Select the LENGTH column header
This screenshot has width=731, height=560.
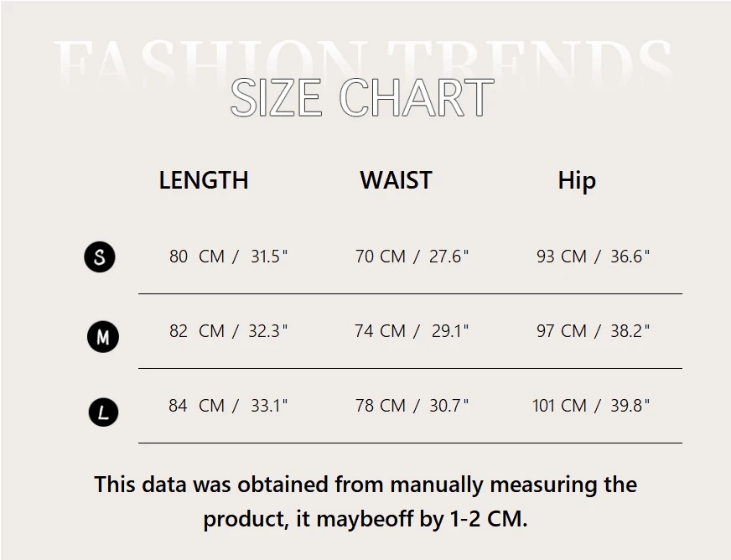click(204, 180)
